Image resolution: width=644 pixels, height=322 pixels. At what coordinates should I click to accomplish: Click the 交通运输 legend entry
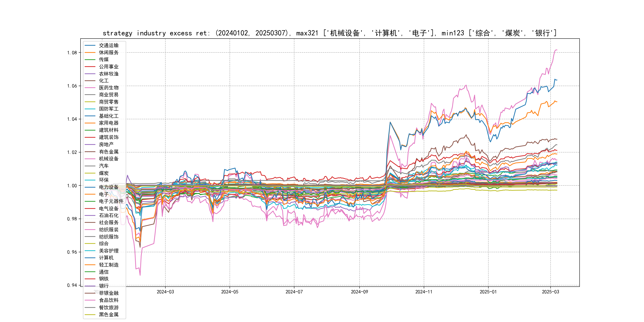[x=109, y=46]
